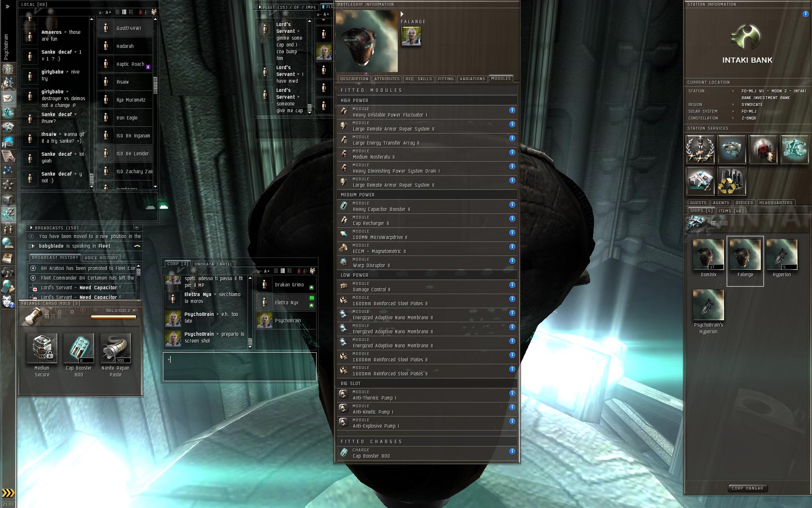Open the Broadcasts window settings icon
812x508 pixels.
[137, 227]
